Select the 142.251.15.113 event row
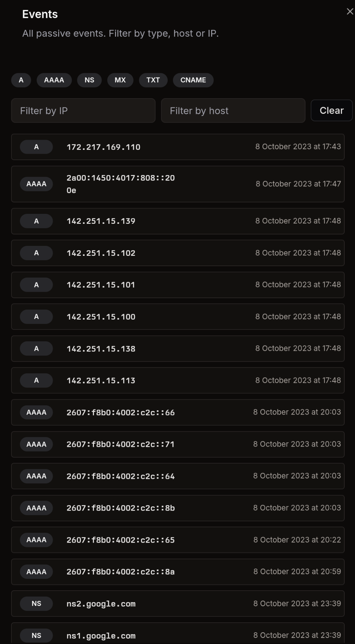Image resolution: width=355 pixels, height=644 pixels. pos(178,380)
